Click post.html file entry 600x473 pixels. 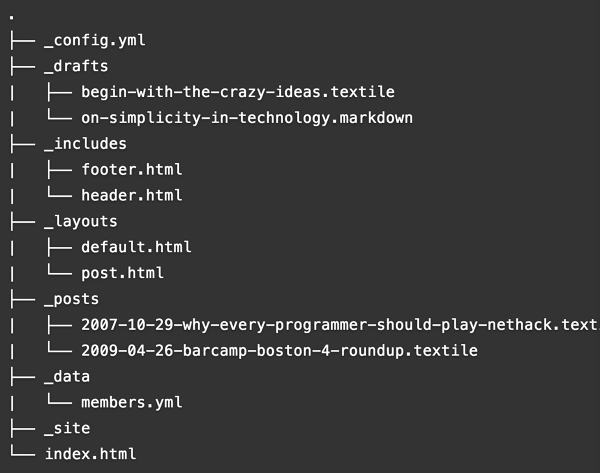[122, 273]
